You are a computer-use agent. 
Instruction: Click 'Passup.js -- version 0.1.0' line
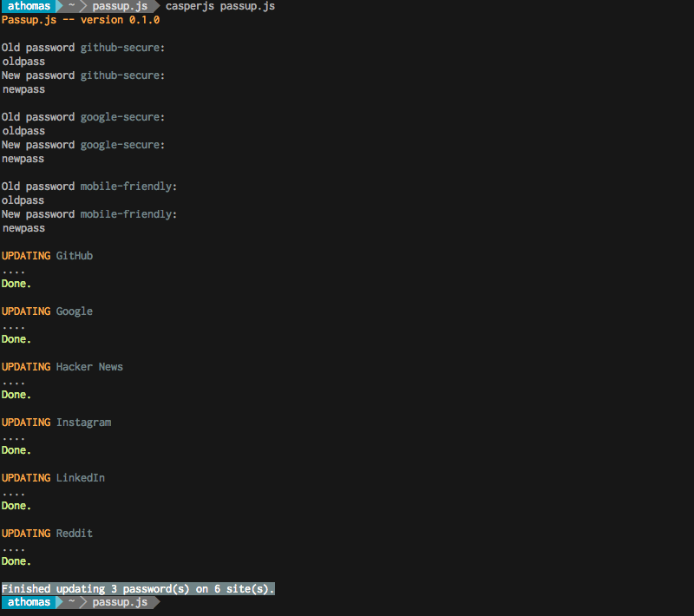pyautogui.click(x=81, y=20)
